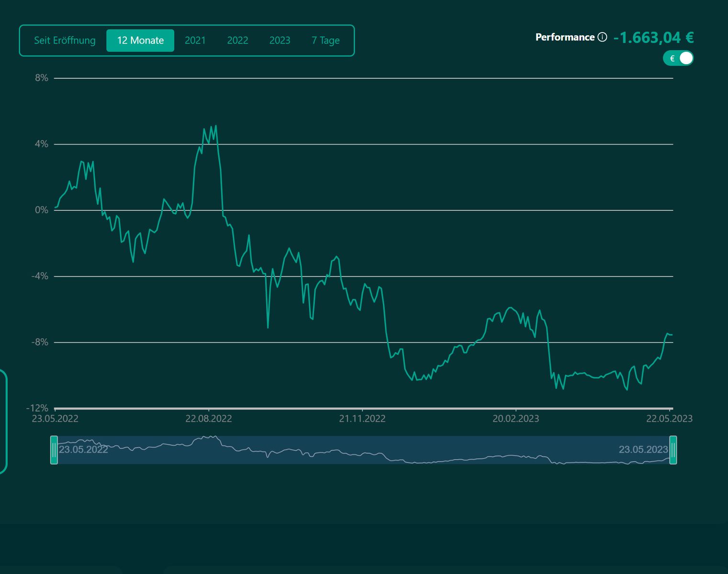The height and width of the screenshot is (574, 728).
Task: Click the 23.05.2022 x-axis date label
Action: pyautogui.click(x=55, y=419)
